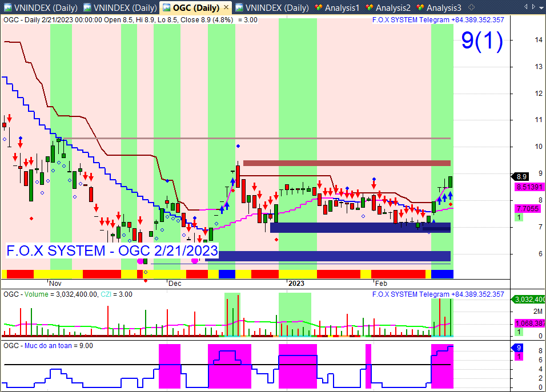Viewport: 546px width, 392px height.
Task: Click the OGC Daily price title line
Action: tap(130, 20)
